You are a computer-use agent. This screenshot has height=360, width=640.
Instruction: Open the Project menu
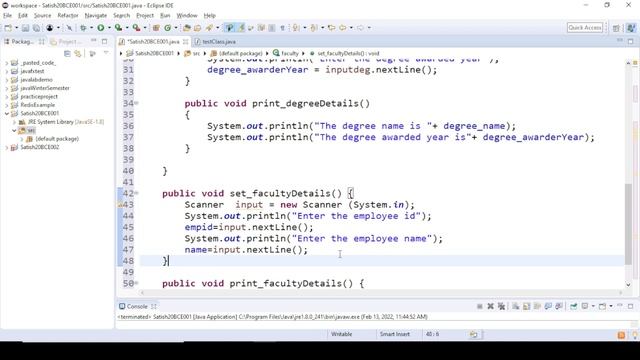(x=145, y=16)
